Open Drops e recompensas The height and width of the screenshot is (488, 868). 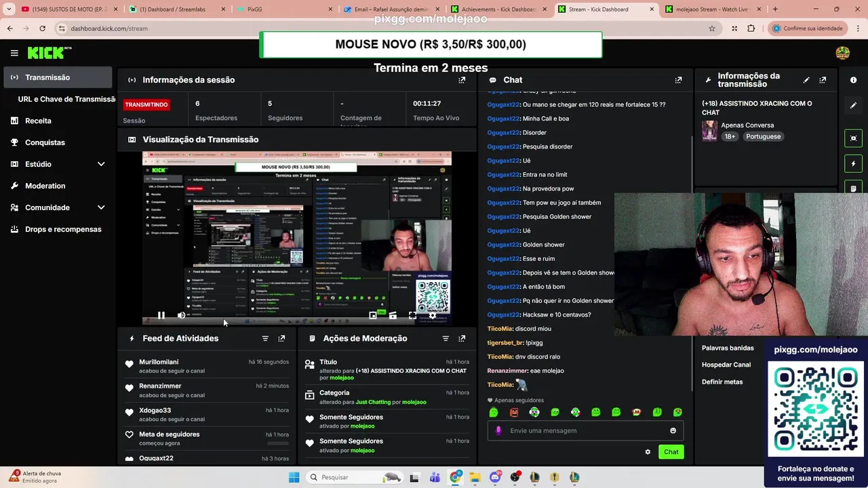(58, 229)
